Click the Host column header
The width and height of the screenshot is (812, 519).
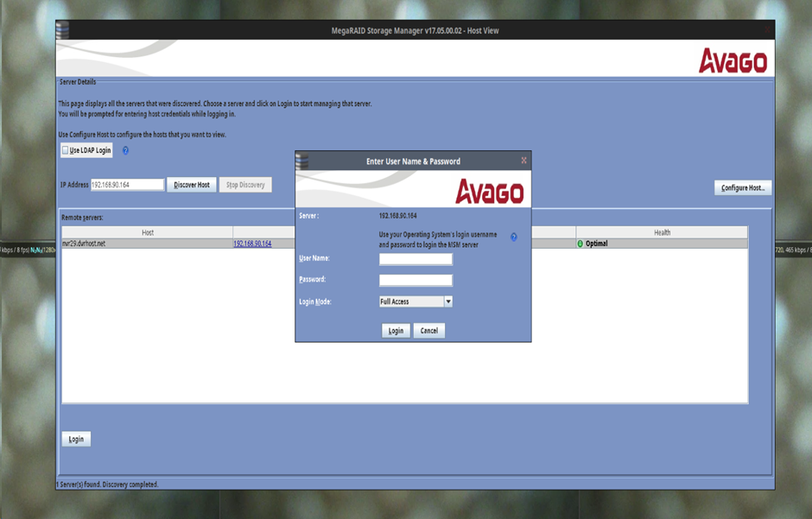point(148,232)
